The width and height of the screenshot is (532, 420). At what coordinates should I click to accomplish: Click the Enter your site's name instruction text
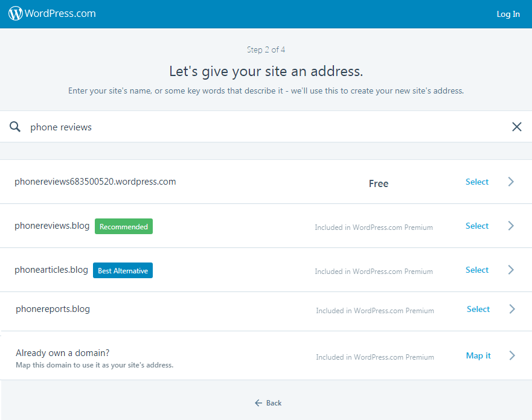266,91
